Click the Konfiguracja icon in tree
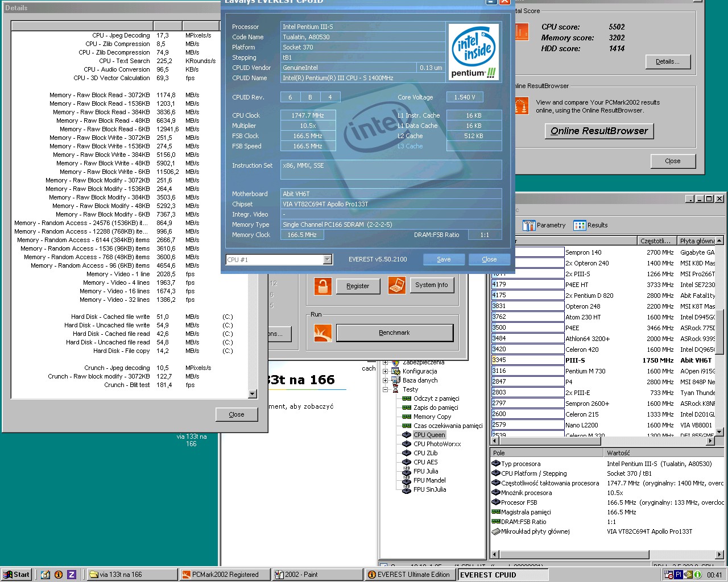 coord(396,371)
